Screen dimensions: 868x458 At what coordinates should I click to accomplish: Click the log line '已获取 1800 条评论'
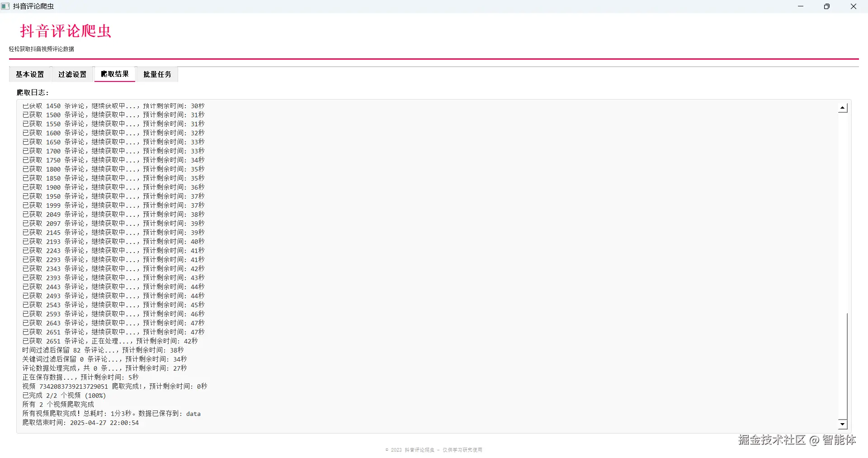113,169
